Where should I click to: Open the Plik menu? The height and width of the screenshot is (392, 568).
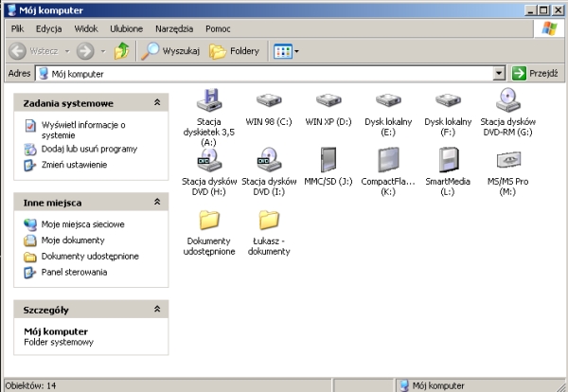pos(17,28)
